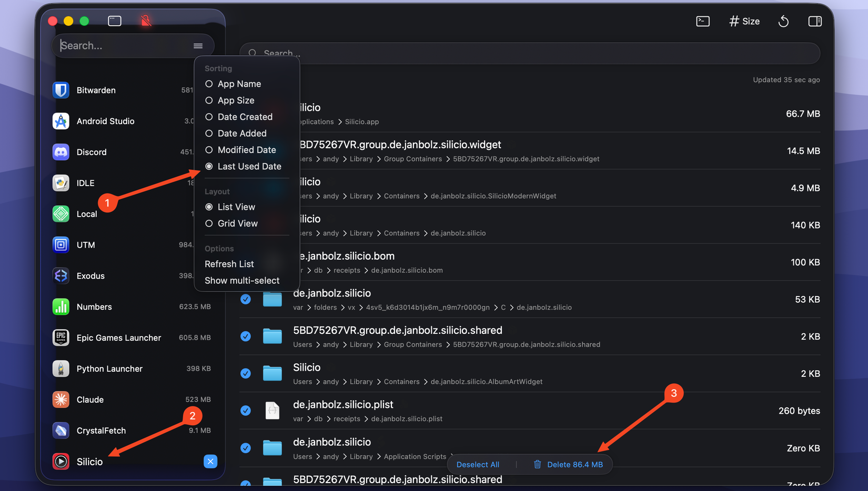
Task: Select Bitwarden from the app sidebar
Action: (96, 90)
